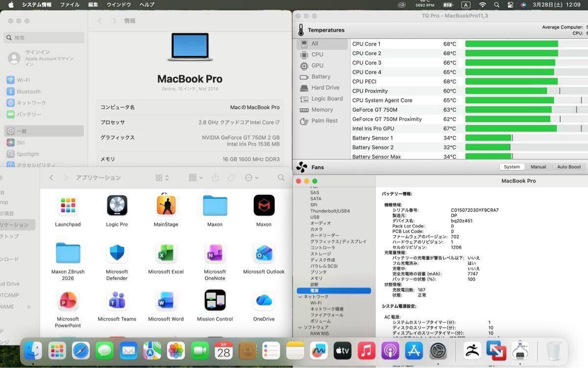Image resolution: width=588 pixels, height=368 pixels.
Task: Click the 検索 search field in settings
Action: click(x=44, y=38)
